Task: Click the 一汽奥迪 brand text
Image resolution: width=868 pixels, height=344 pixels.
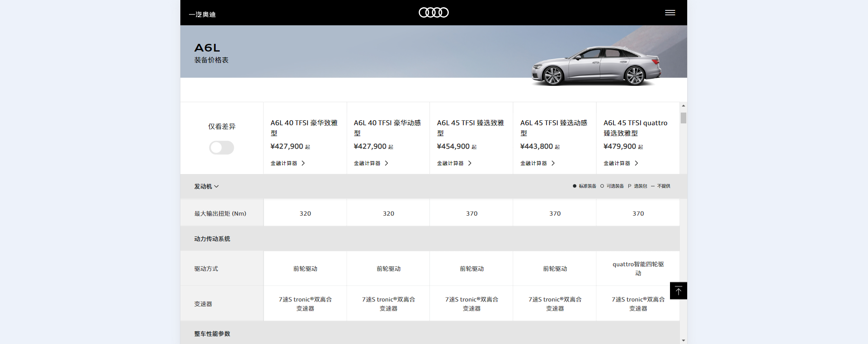Action: tap(202, 14)
